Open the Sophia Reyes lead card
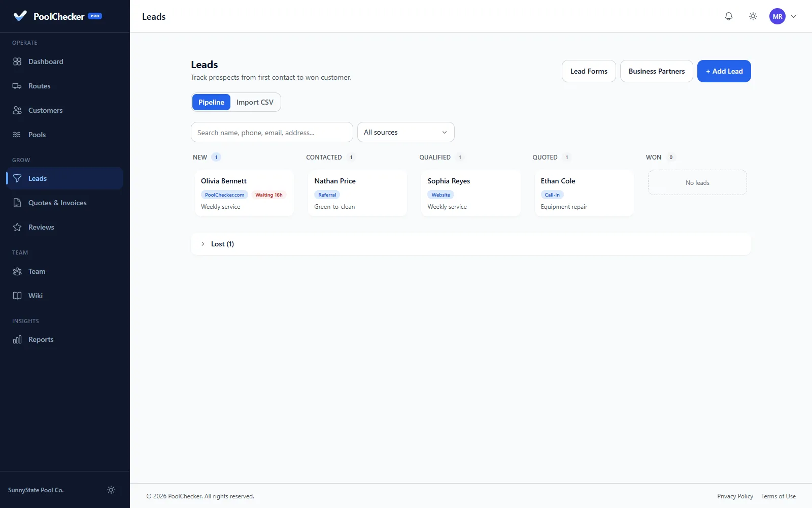This screenshot has height=508, width=812. coord(470,193)
